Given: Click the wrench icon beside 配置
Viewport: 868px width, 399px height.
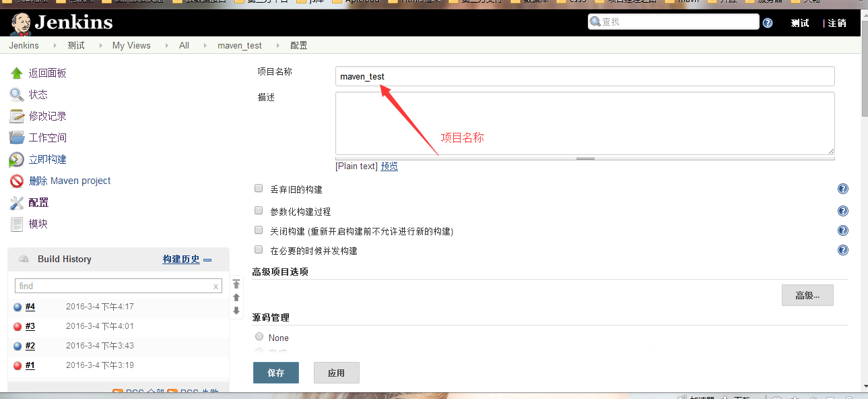Looking at the screenshot, I should point(17,202).
